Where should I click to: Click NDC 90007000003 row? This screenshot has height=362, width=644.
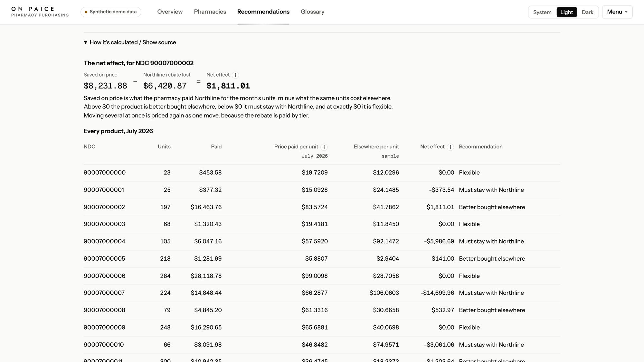[x=322, y=224]
